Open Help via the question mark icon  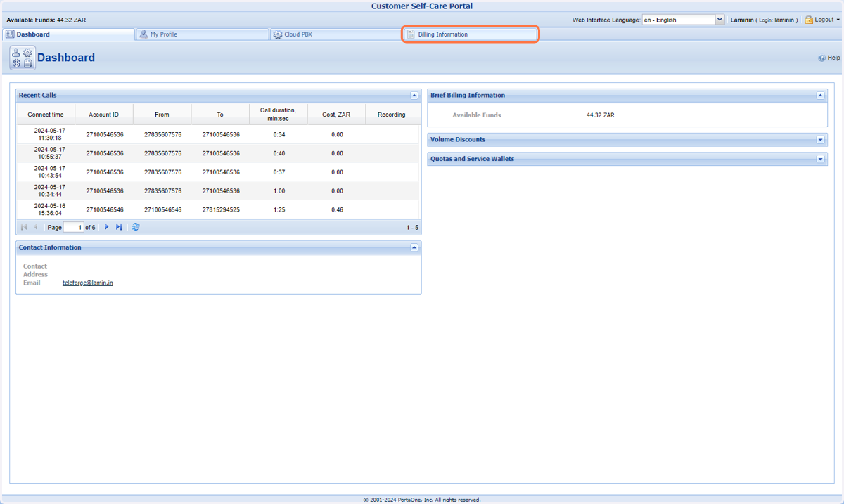tap(821, 58)
